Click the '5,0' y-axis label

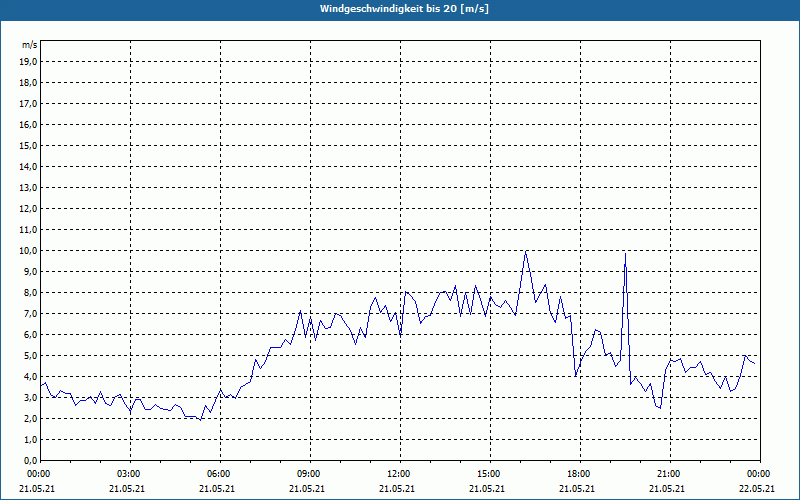point(31,356)
